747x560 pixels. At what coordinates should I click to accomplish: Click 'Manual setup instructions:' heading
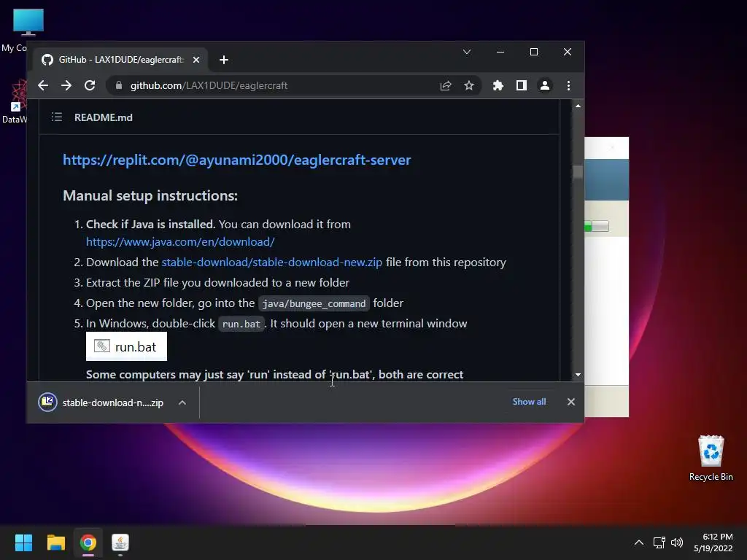click(150, 195)
